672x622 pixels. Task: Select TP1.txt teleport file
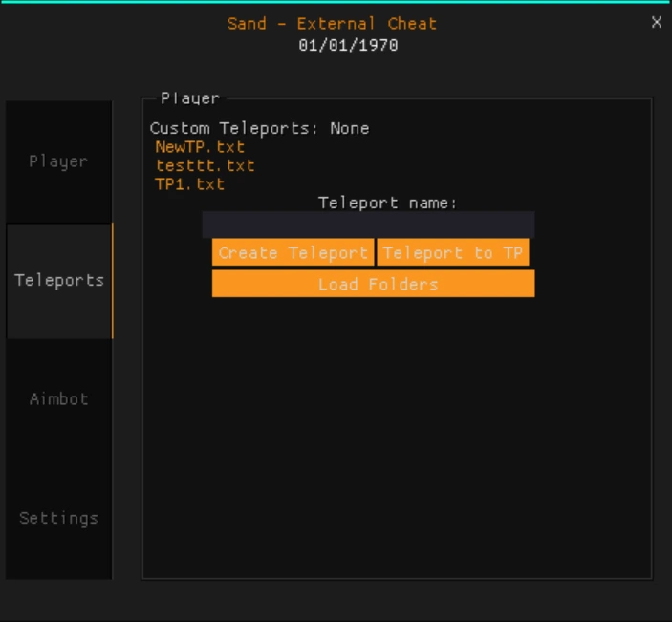coord(189,184)
